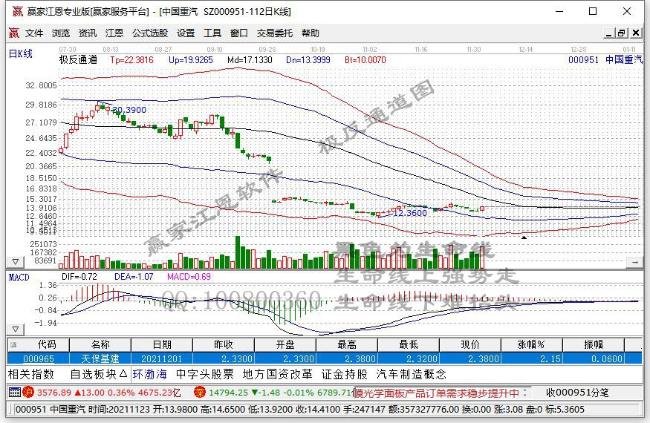
Task: Click the app logo icon in menu bar
Action: pos(14,33)
